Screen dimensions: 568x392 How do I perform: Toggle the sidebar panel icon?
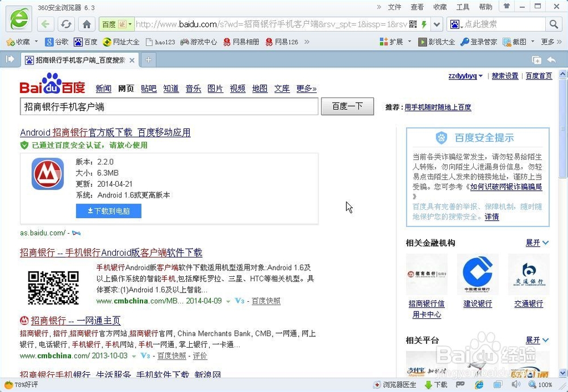click(10, 60)
